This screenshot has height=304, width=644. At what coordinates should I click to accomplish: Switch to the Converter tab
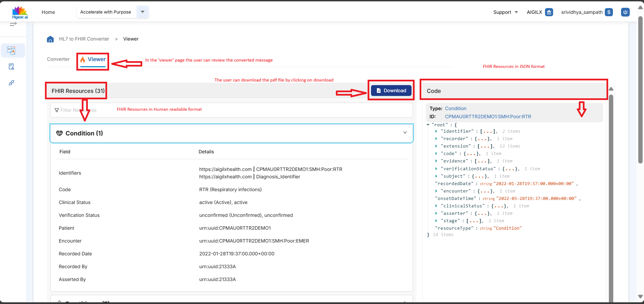coord(58,59)
